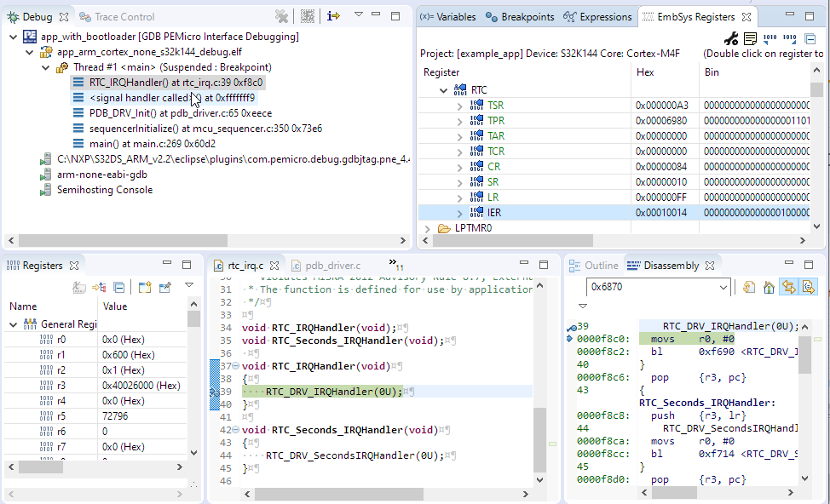Screen dimensions: 830x504
Task: Toggle Link with Active Debug Context in Disassembly
Action: [x=789, y=287]
